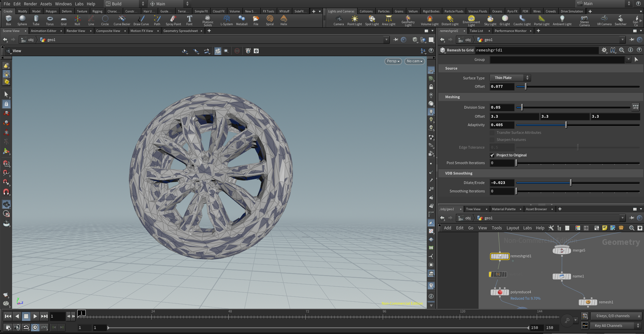This screenshot has width=644, height=334.
Task: Click the name1 node
Action: [x=562, y=276]
